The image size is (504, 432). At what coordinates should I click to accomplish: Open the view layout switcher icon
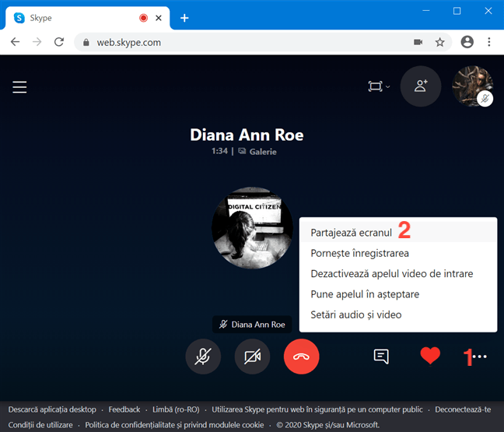pos(379,86)
